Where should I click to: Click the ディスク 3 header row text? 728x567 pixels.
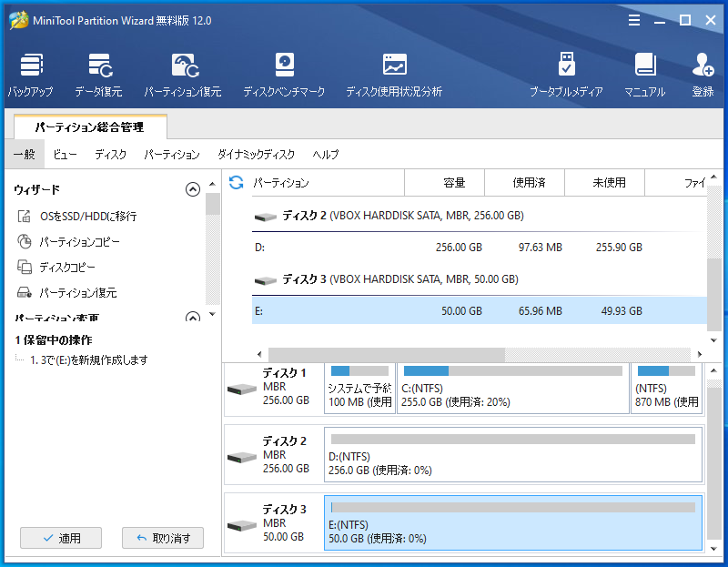pos(400,279)
